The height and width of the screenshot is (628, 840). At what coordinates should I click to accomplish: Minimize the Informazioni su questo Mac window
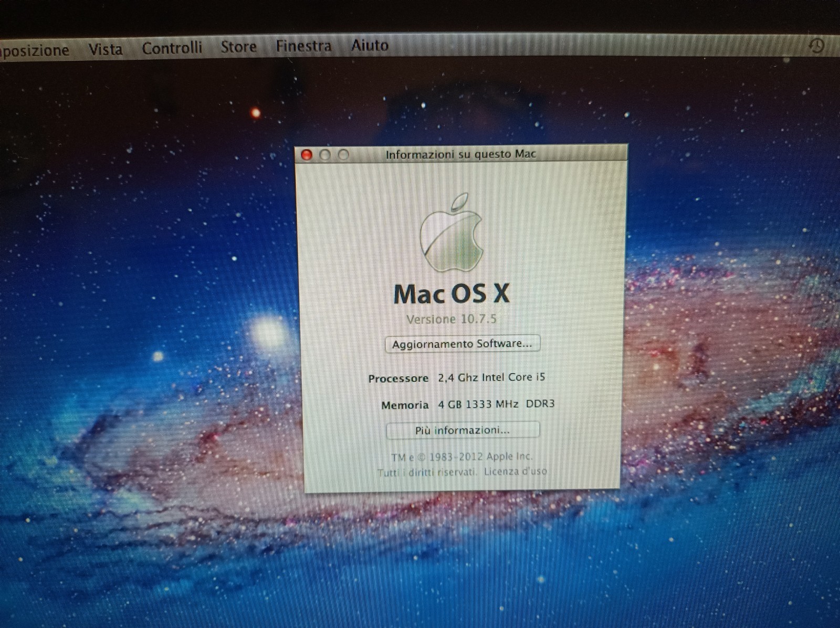[325, 155]
